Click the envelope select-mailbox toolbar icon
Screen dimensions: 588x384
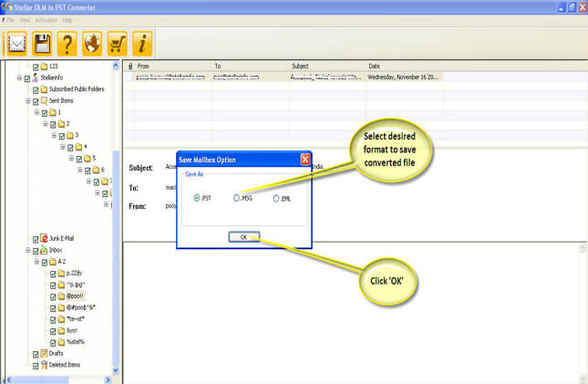[x=16, y=44]
